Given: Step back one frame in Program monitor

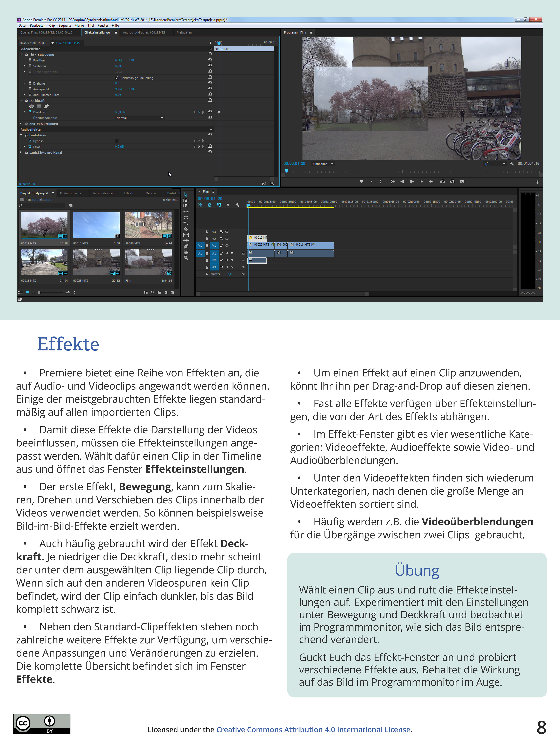Looking at the screenshot, I should point(402,182).
